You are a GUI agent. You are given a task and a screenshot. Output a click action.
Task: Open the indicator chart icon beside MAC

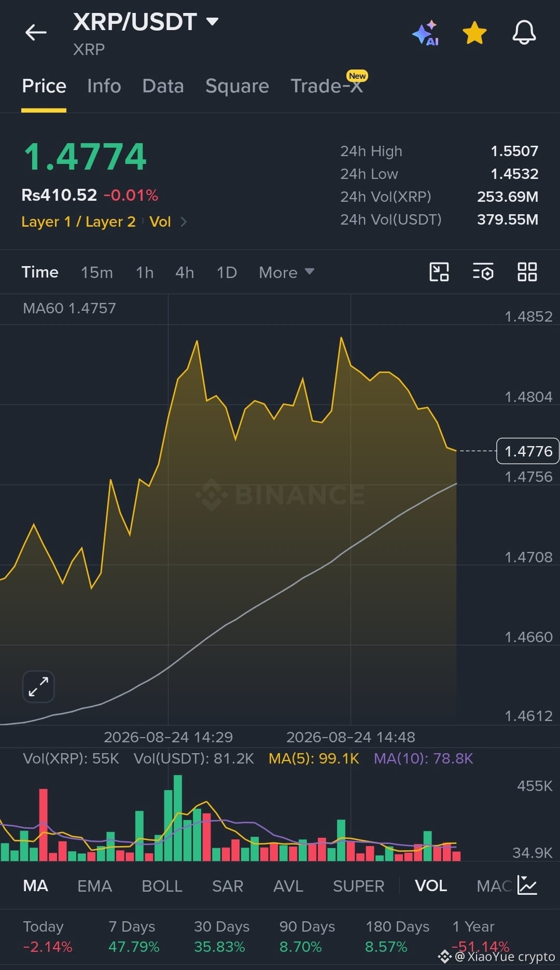click(x=527, y=885)
